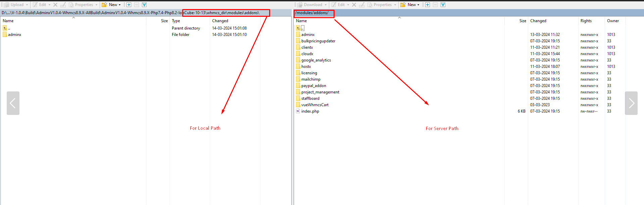Click the remote parent directory up icon

coord(298,28)
